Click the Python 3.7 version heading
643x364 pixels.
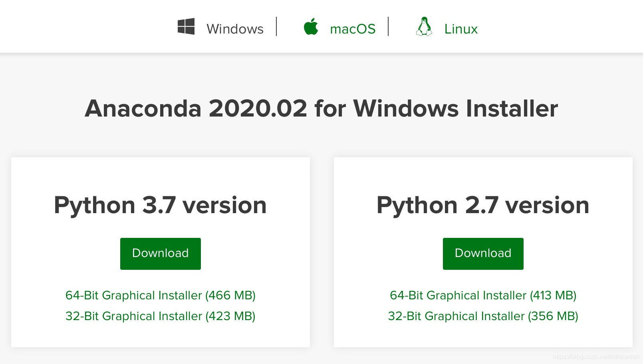coord(160,206)
